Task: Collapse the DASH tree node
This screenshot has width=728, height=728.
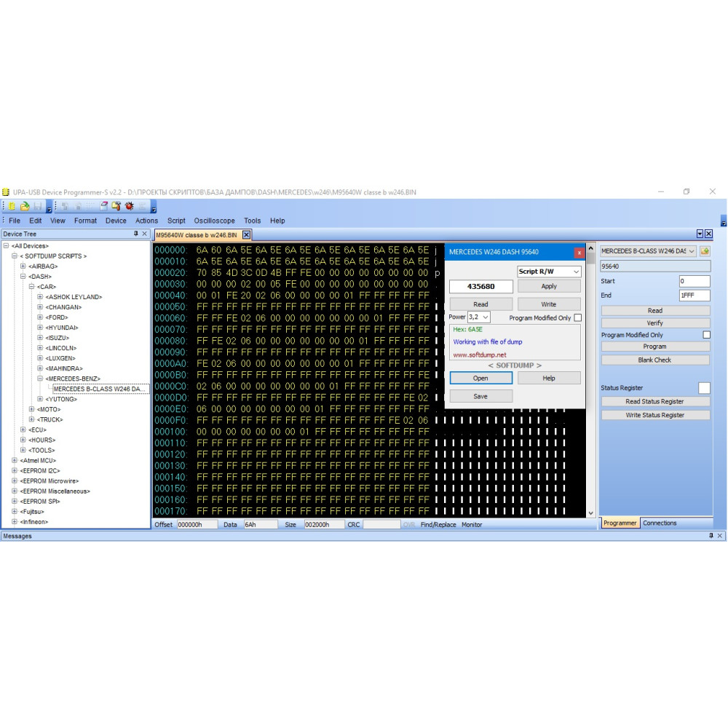Action: (x=23, y=276)
